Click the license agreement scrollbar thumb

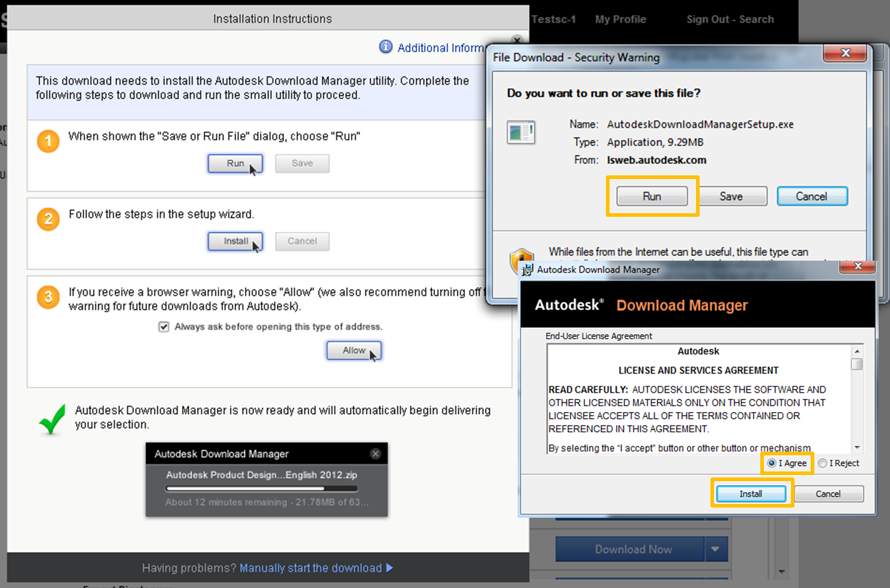click(x=857, y=364)
